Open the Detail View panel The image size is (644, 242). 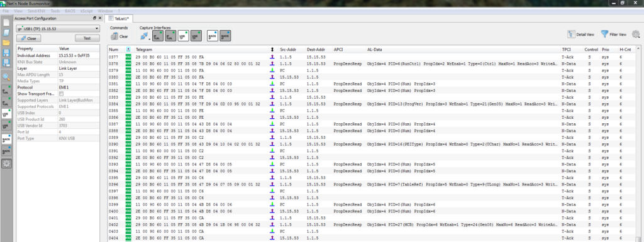(580, 35)
